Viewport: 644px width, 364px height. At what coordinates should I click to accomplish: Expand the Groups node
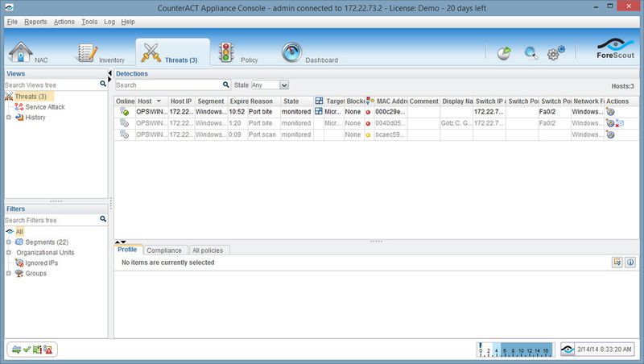click(9, 273)
